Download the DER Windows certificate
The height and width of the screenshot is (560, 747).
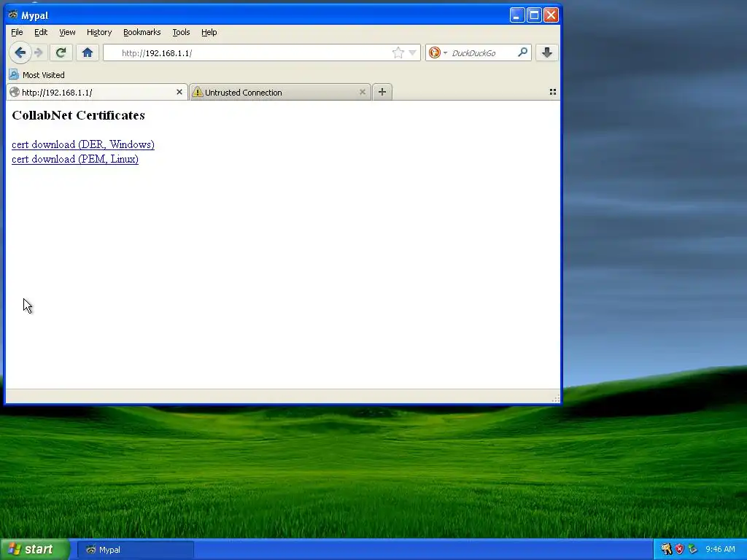click(x=83, y=144)
